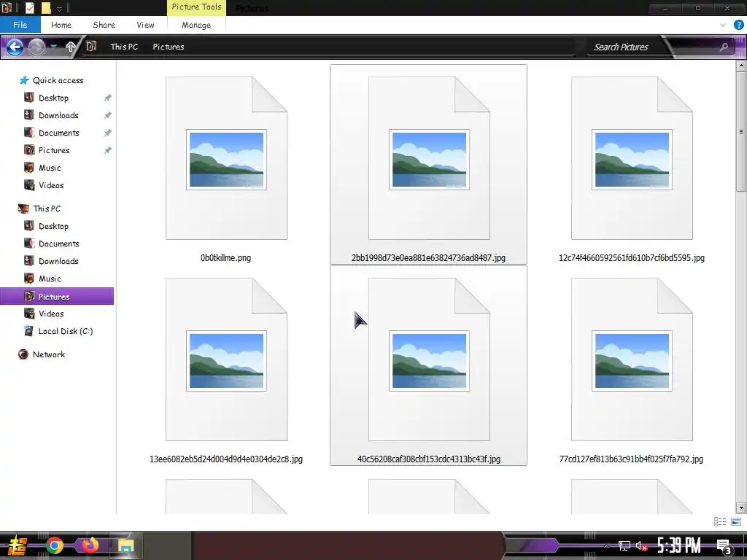Select the Picture Tools contextual tab

click(196, 7)
